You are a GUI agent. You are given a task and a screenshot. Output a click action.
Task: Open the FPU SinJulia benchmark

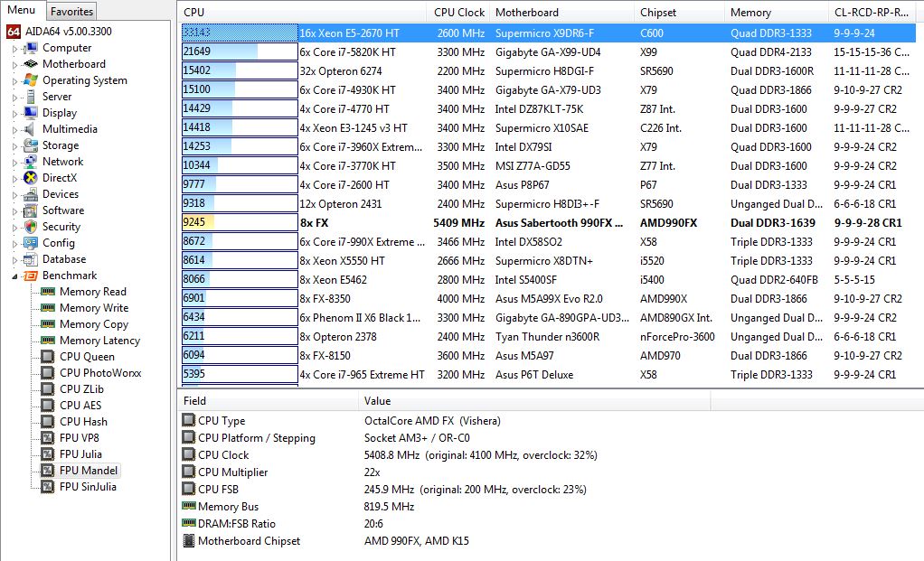pyautogui.click(x=88, y=487)
